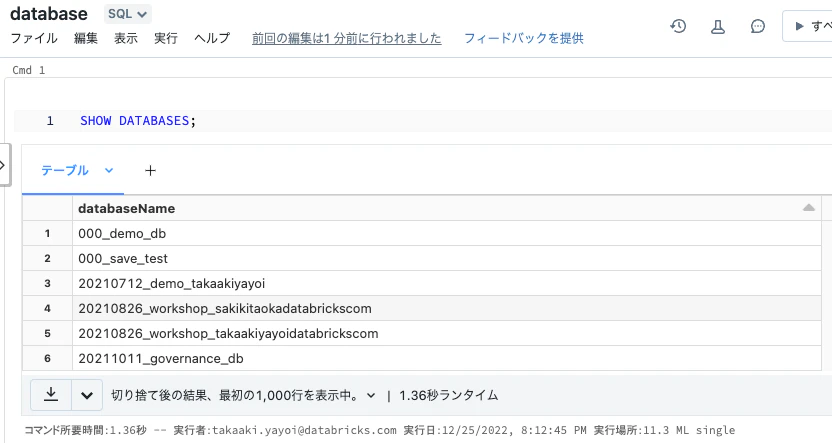The image size is (832, 443).
Task: Open the 編集 menu
Action: (86, 38)
